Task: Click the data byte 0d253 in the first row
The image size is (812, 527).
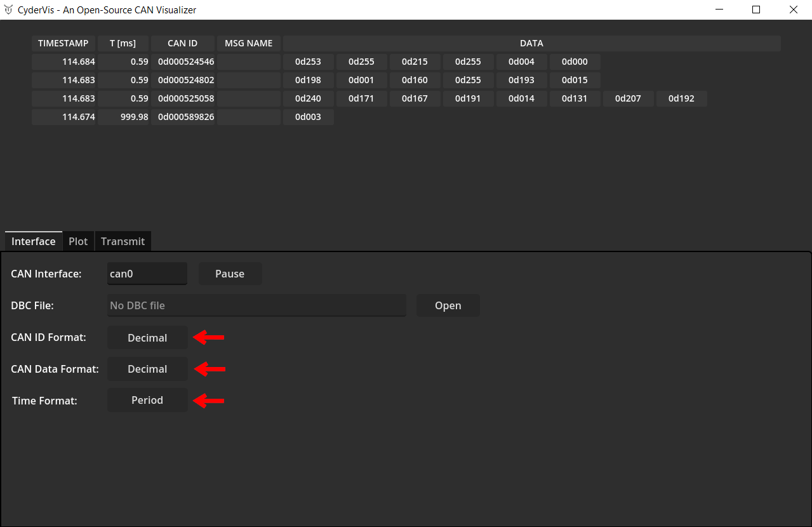Action: [x=308, y=62]
